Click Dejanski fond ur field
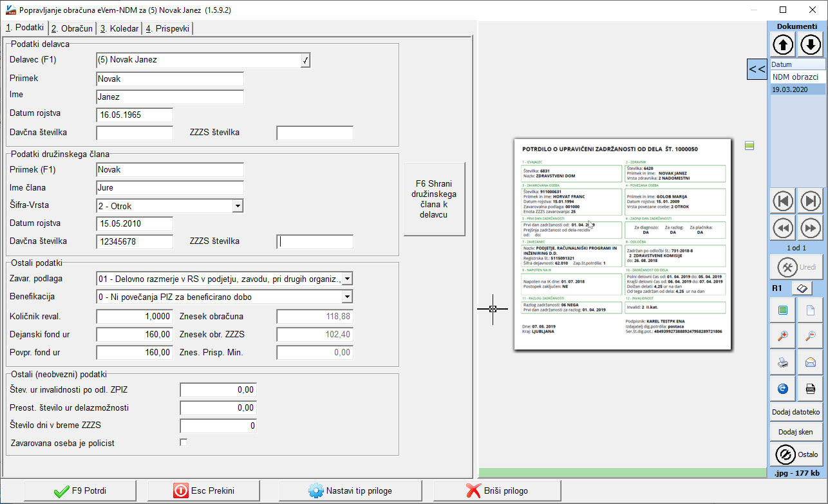Viewport: 828px width, 504px height. [135, 334]
